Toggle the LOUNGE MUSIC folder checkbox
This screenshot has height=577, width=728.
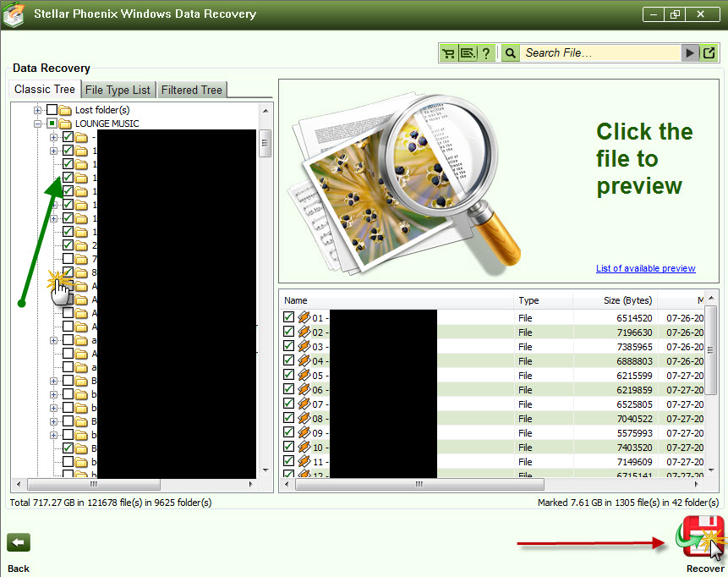[52, 124]
